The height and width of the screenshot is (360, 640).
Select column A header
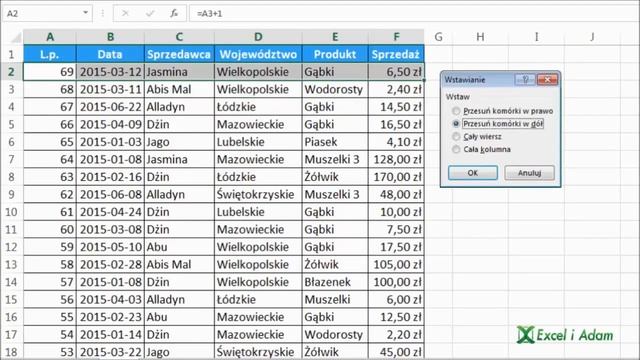50,37
